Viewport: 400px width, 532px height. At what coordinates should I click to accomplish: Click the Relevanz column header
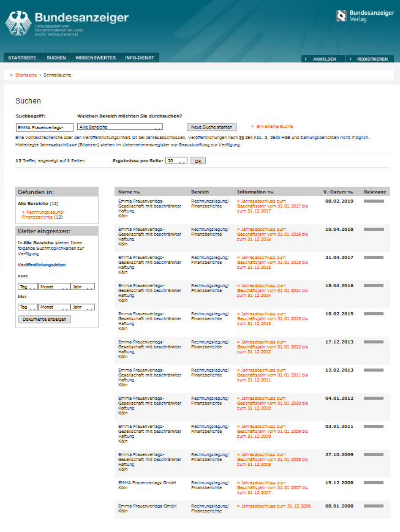[375, 192]
